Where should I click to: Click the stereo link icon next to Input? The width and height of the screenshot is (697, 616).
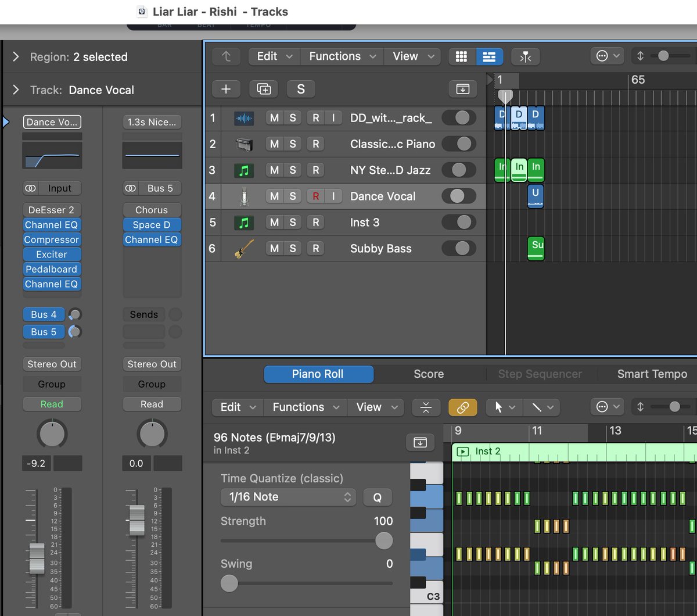click(x=30, y=188)
